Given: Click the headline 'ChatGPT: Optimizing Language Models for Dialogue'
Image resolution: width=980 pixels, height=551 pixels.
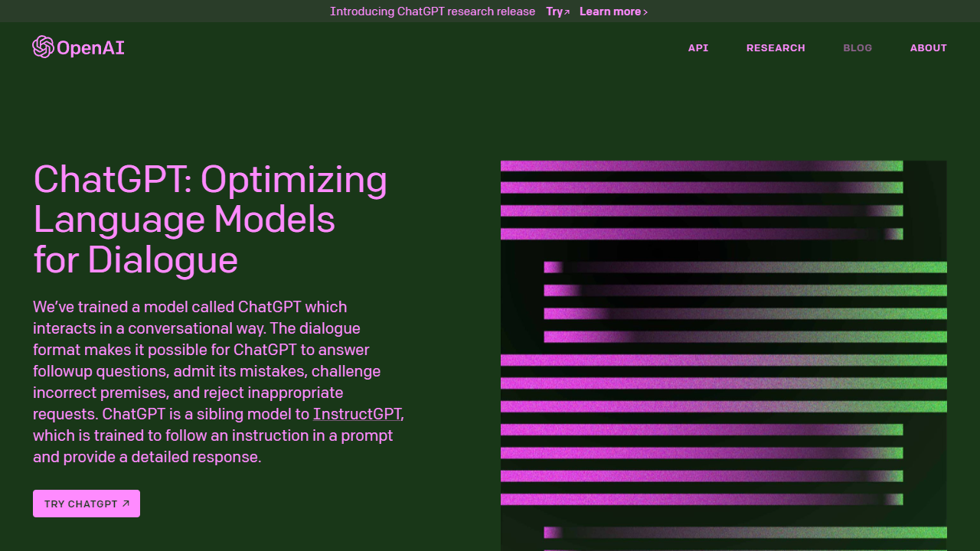Looking at the screenshot, I should click(x=211, y=220).
